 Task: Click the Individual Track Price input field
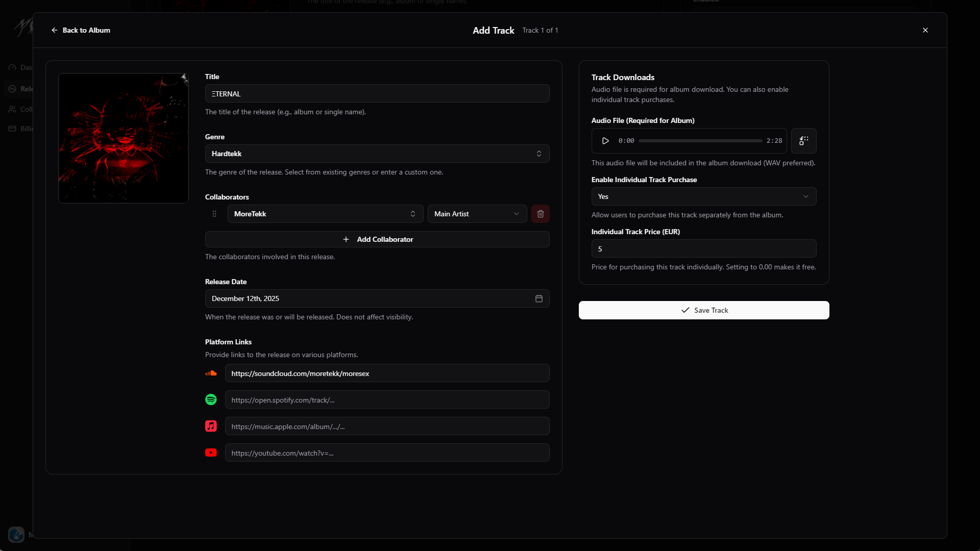pyautogui.click(x=703, y=249)
